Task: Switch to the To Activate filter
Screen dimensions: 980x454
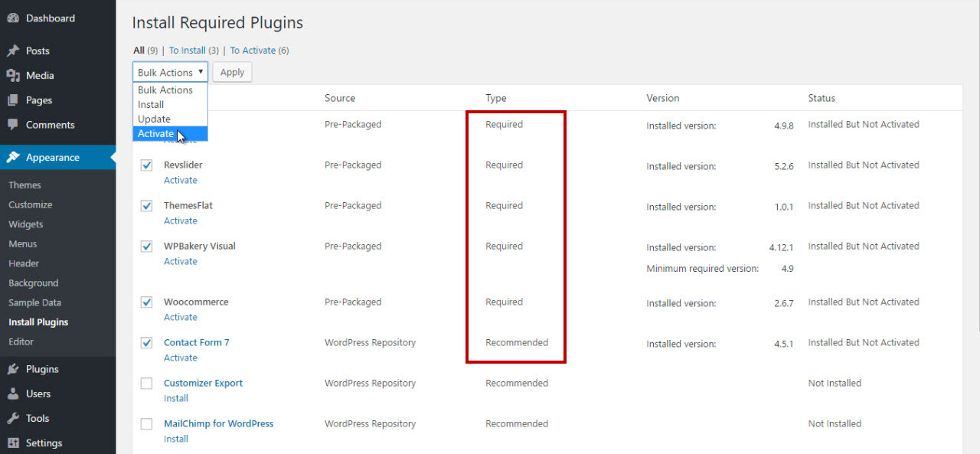Action: pyautogui.click(x=253, y=51)
